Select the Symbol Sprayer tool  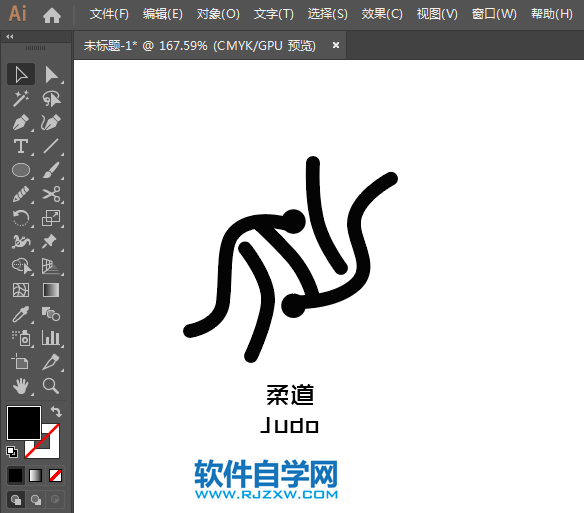21,338
